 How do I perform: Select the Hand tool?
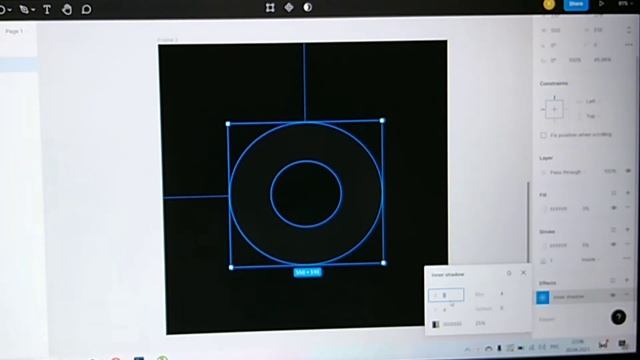67,9
